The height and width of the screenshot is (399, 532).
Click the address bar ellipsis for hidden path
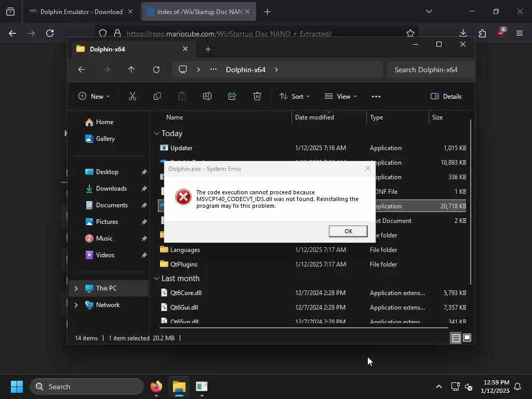(x=214, y=69)
